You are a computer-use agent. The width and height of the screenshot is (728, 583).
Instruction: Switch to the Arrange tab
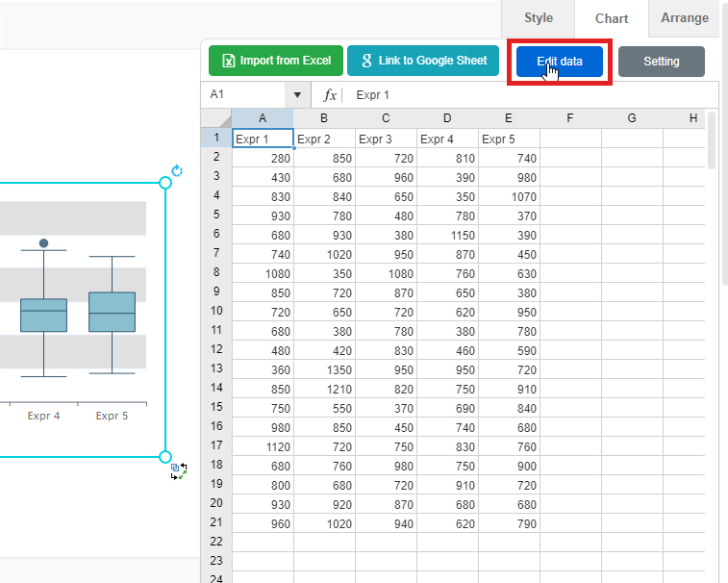point(684,18)
